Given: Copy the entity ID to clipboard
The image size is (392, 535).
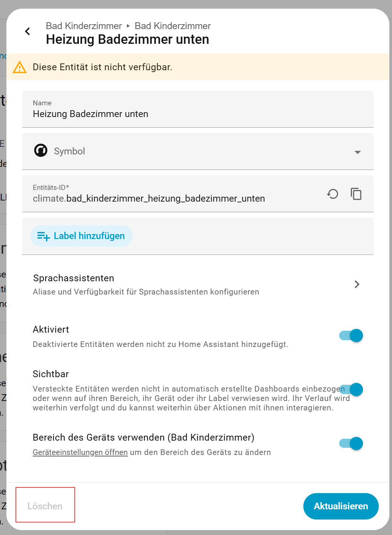Looking at the screenshot, I should pos(356,194).
